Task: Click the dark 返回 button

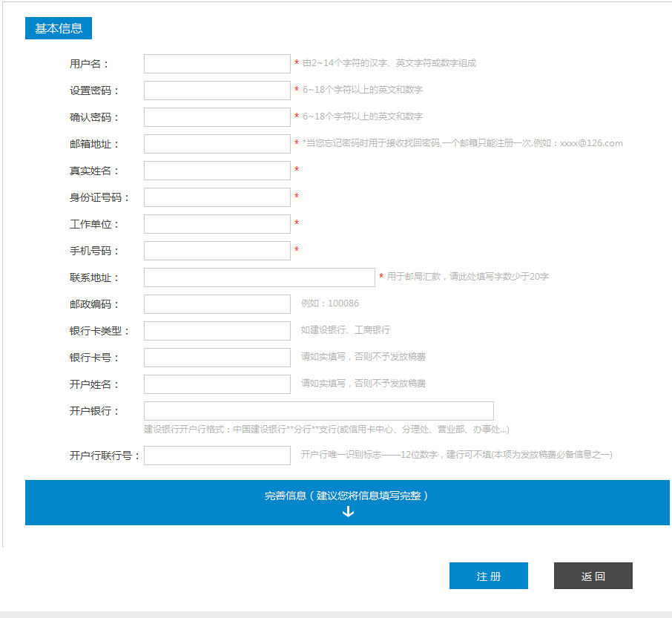Action: point(593,576)
